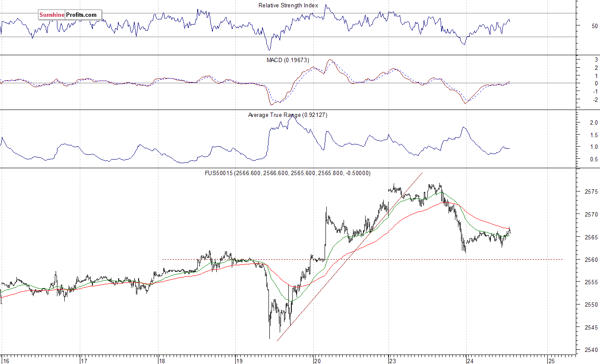
Task: Click the 50 level on RSI axis
Action: tap(595, 26)
